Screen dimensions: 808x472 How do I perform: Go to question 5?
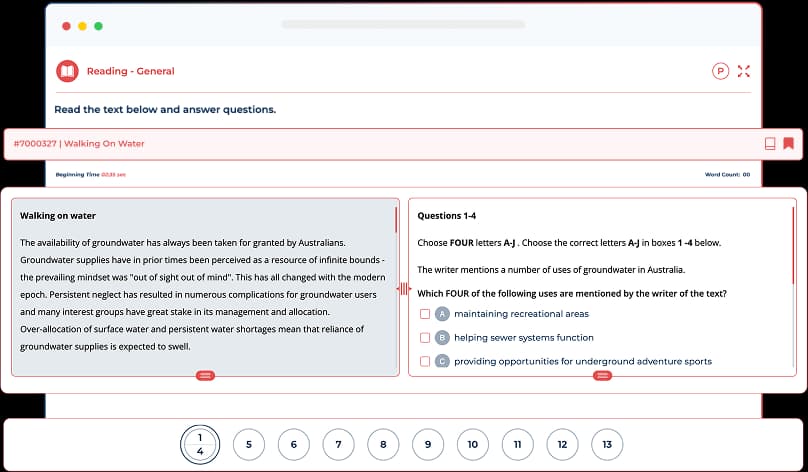[248, 444]
